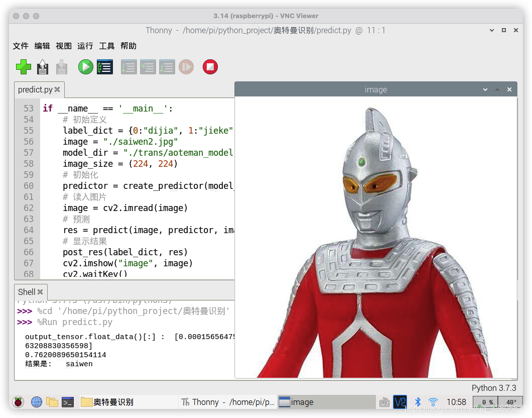The height and width of the screenshot is (418, 532).
Task: Click line 56 image path code
Action: point(120,142)
